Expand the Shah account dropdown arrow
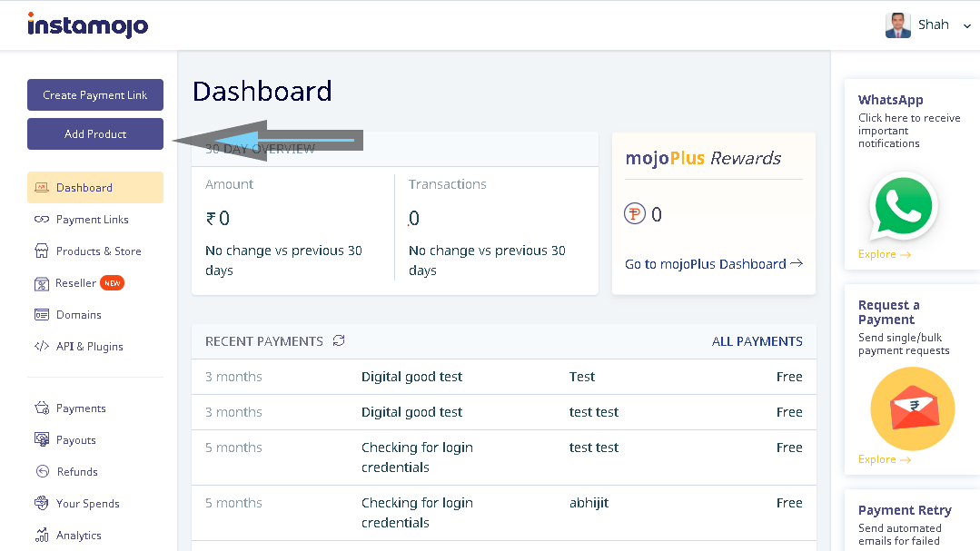The width and height of the screenshot is (980, 551). coord(967,25)
